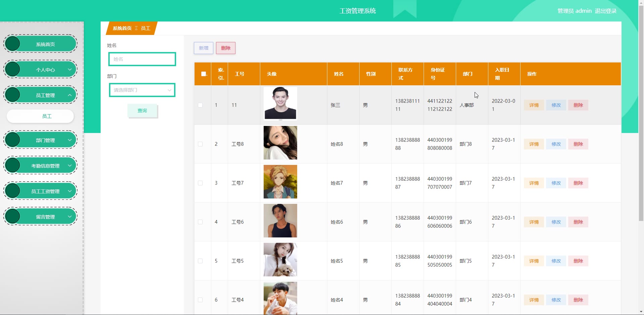Click 修改 for employee 姓名8
Viewport: 644px width, 315px height.
556,144
